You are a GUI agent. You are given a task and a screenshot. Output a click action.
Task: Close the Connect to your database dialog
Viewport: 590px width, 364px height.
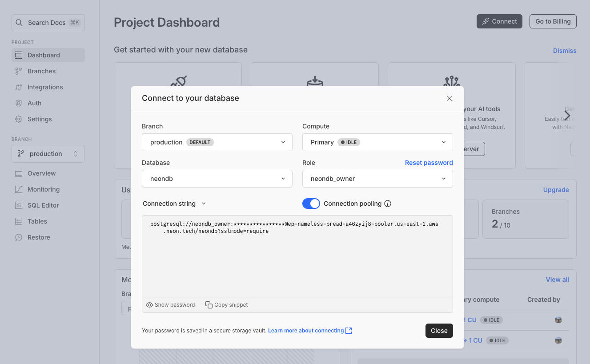pos(450,98)
